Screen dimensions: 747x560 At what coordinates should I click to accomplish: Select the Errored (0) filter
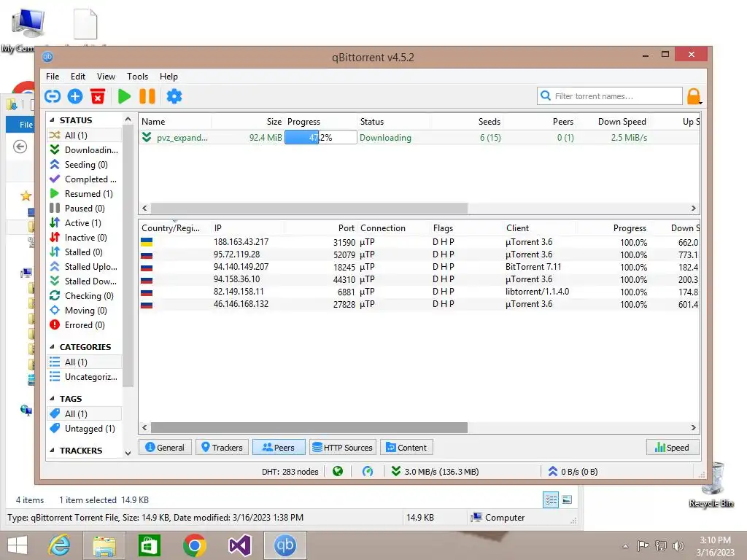(84, 325)
